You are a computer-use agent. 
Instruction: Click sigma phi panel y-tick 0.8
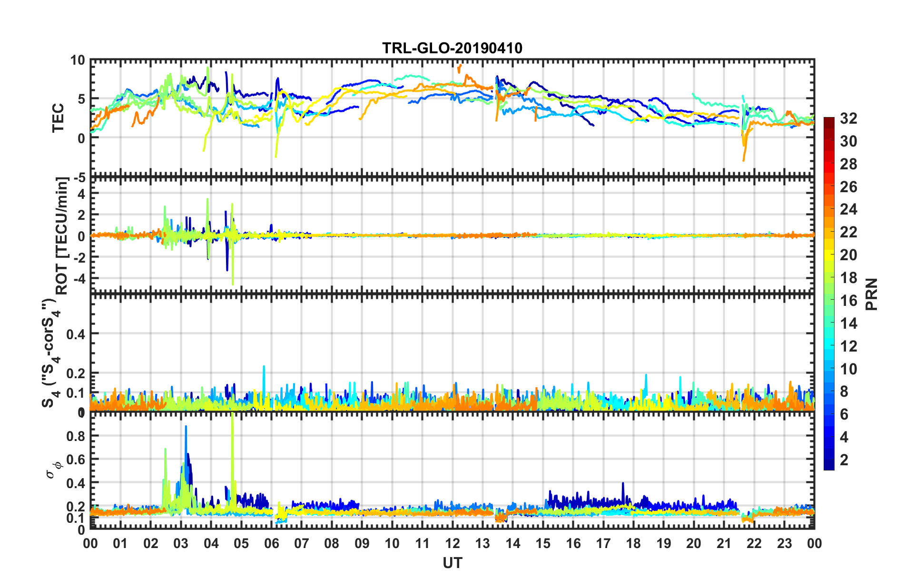point(76,436)
